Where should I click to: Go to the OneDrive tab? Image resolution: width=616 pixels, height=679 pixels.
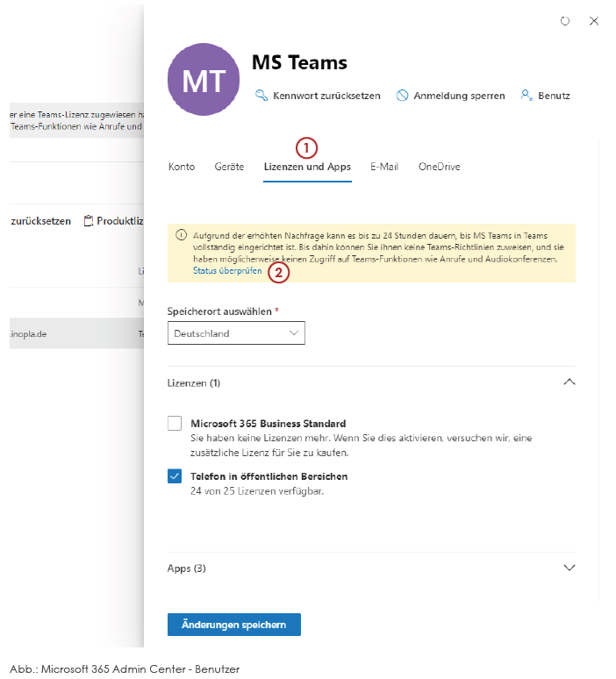click(x=440, y=167)
